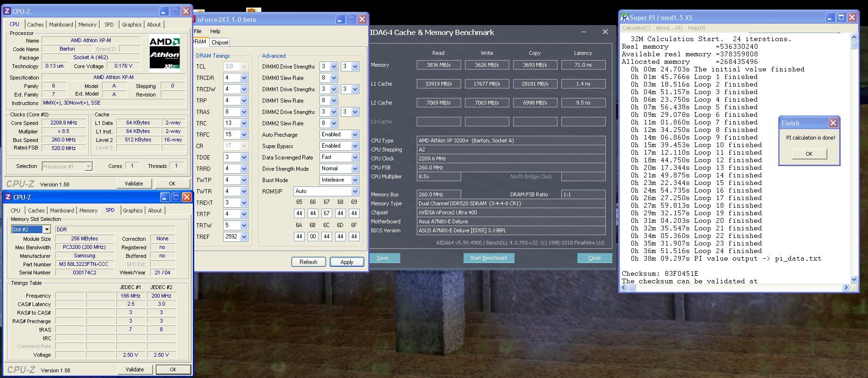Click the DRAM:FSB Ratio value 1:1
The width and height of the screenshot is (868, 378).
point(583,194)
